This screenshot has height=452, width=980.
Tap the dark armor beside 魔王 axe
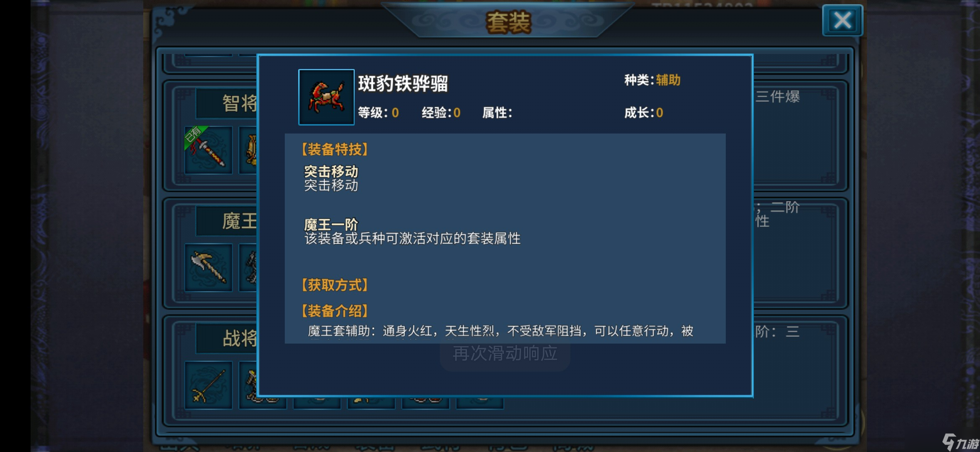[248, 267]
